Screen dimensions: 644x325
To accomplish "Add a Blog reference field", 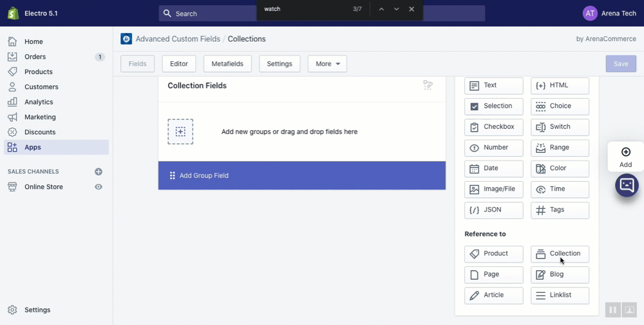I will pos(560,275).
